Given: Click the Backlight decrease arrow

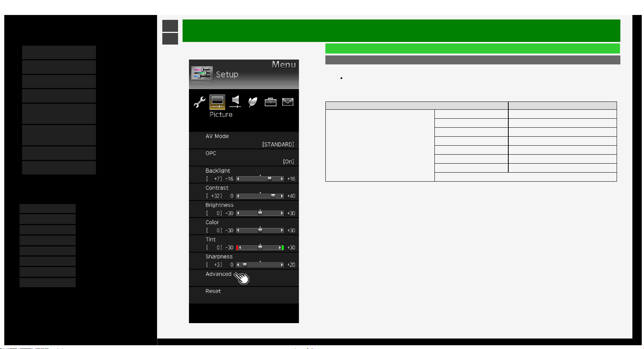Looking at the screenshot, I should pyautogui.click(x=238, y=179).
